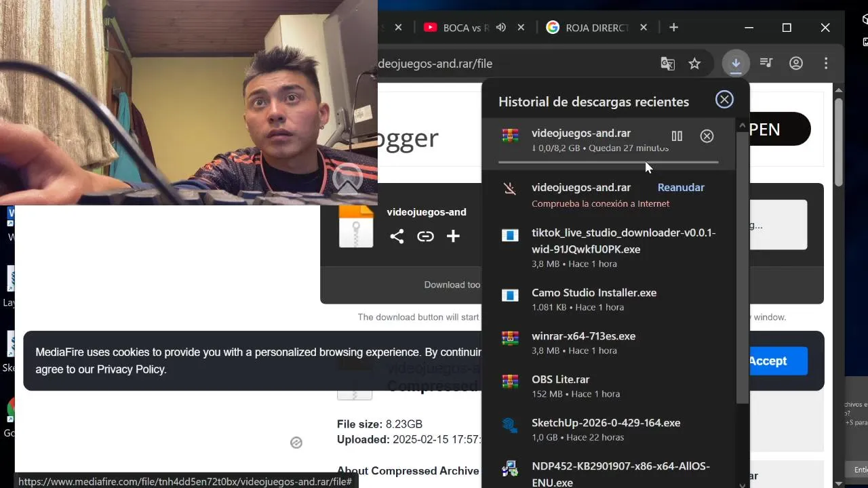Image resolution: width=868 pixels, height=488 pixels.
Task: Open SketchUp-2026-0-429-164.exe download entry
Action: 609,430
